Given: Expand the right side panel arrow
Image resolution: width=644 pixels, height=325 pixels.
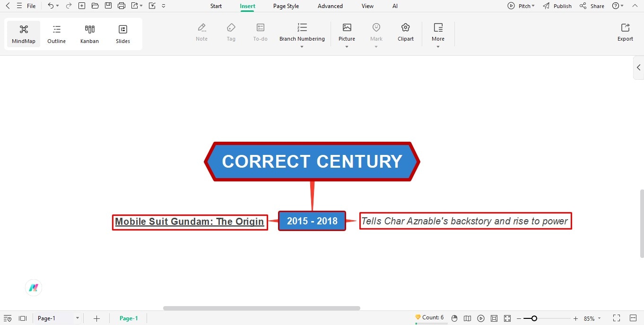Looking at the screenshot, I should click(x=638, y=68).
